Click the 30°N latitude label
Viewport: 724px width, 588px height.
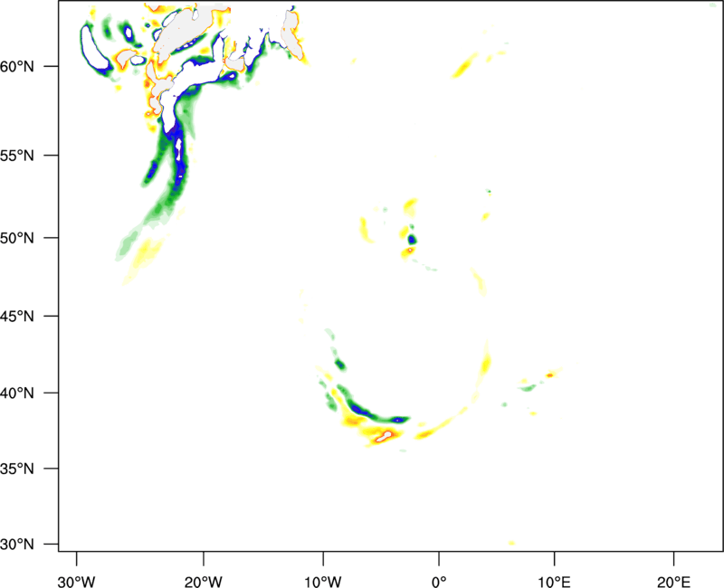tap(17, 545)
